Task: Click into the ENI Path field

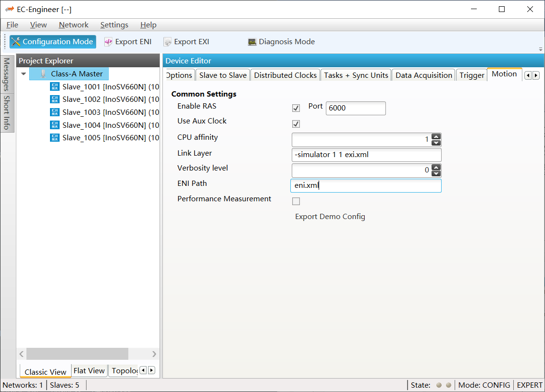Action: pos(366,185)
